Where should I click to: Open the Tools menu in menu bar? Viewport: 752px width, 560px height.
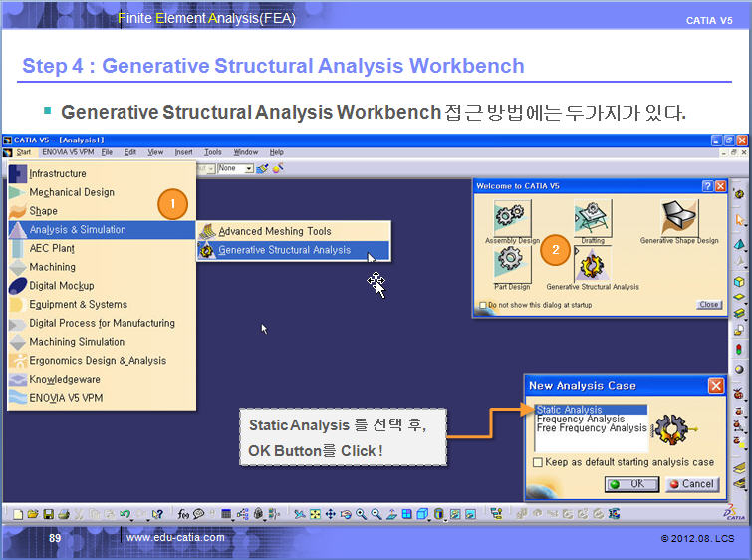click(x=213, y=152)
